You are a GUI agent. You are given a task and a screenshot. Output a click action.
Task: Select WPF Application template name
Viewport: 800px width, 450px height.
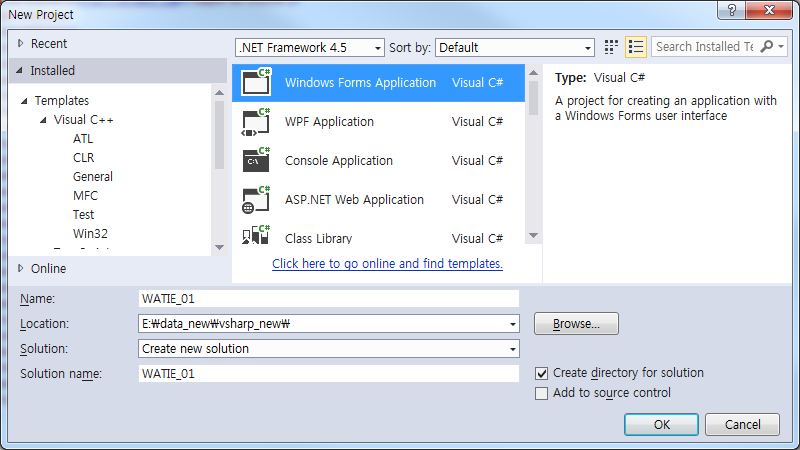(x=329, y=122)
